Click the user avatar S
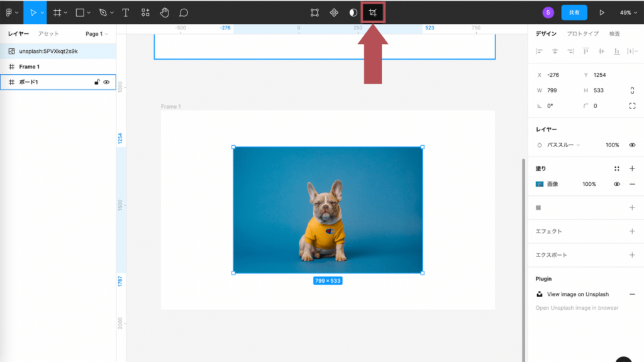Image resolution: width=644 pixels, height=362 pixels. pos(548,13)
